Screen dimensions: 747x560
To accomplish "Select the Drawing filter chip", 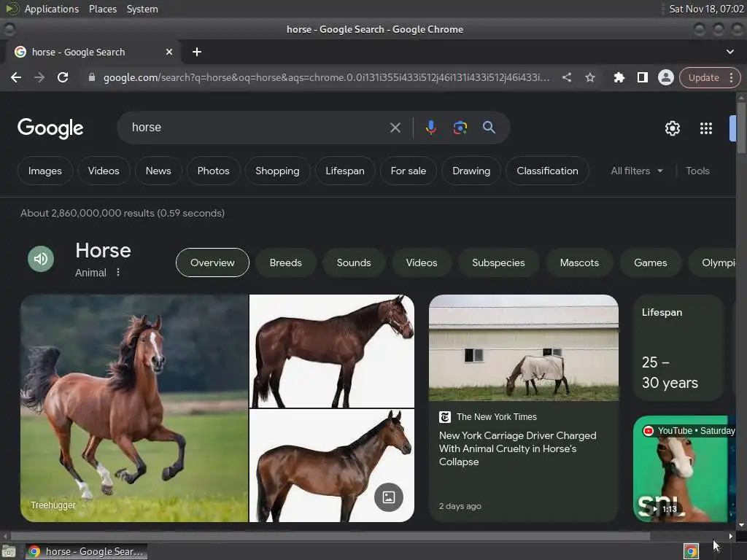I will [x=471, y=171].
